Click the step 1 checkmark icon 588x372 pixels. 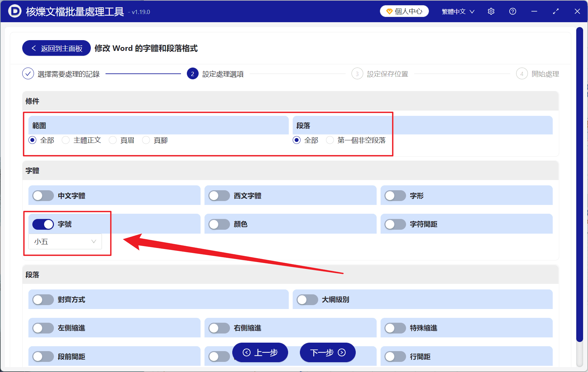[x=28, y=74]
